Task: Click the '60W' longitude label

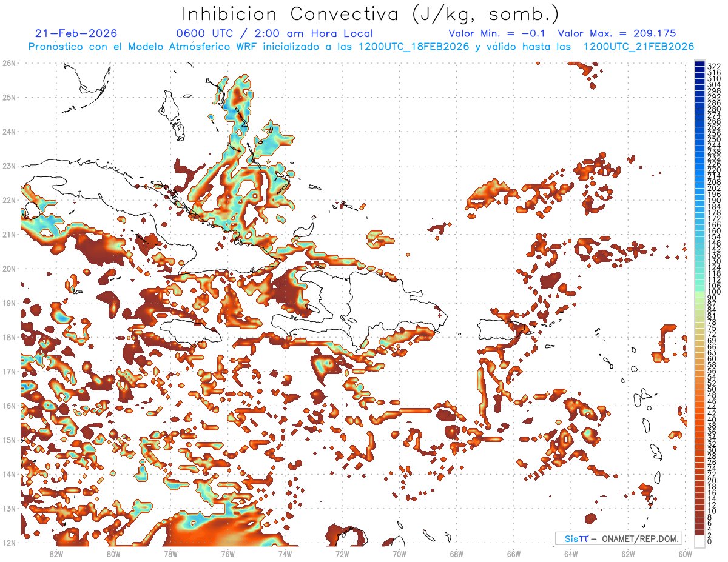Action: click(686, 554)
